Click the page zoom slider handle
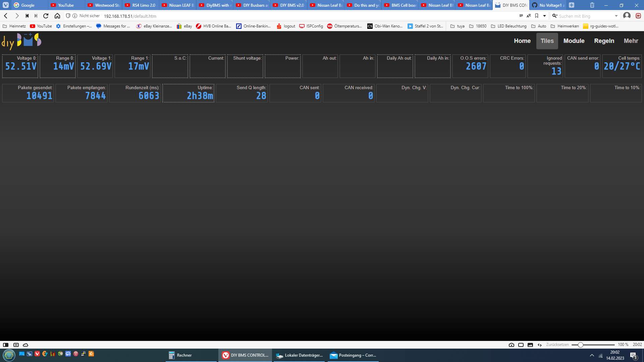Viewport: 644px width, 362px height. pos(580,345)
